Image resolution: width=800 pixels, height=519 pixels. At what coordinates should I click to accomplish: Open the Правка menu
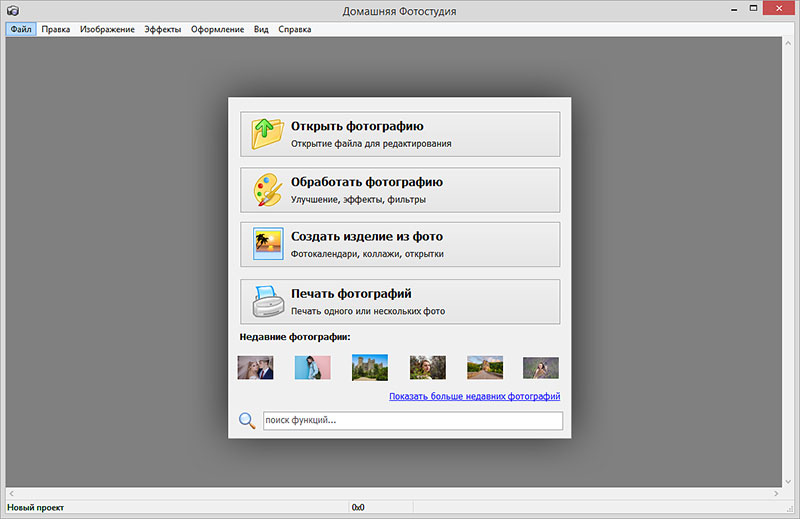(56, 29)
